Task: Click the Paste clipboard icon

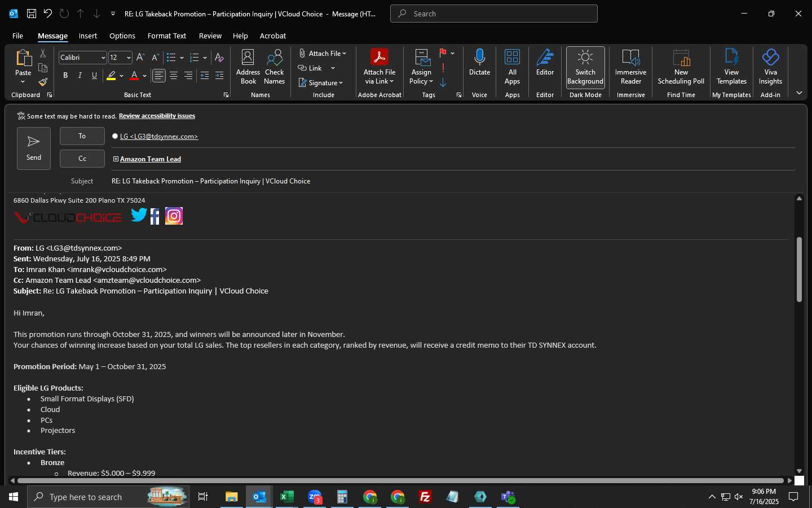Action: [23, 58]
